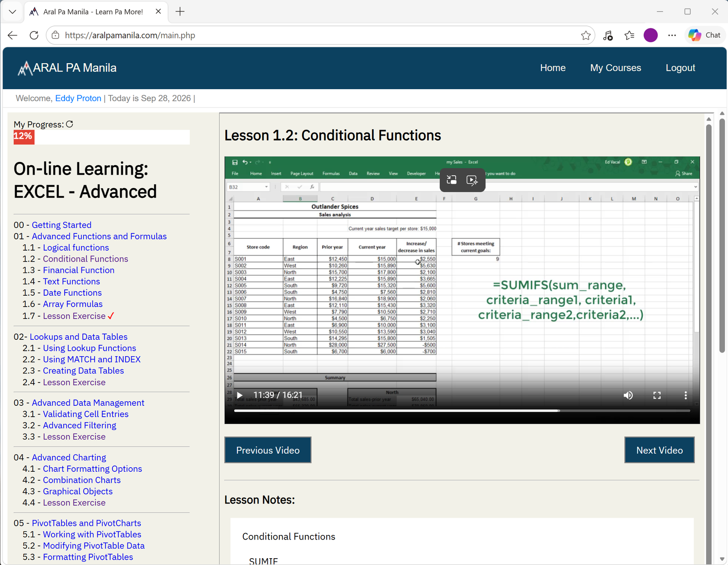Screen dimensions: 728x565
Task: Open the browser Favorites list icon
Action: [629, 35]
